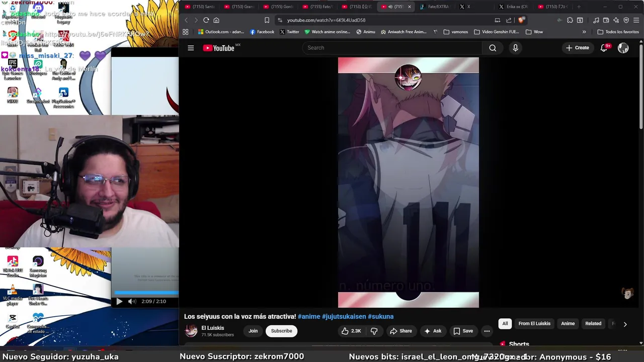The width and height of the screenshot is (644, 362).
Task: Open Brave Shields lion icon
Action: click(522, 20)
